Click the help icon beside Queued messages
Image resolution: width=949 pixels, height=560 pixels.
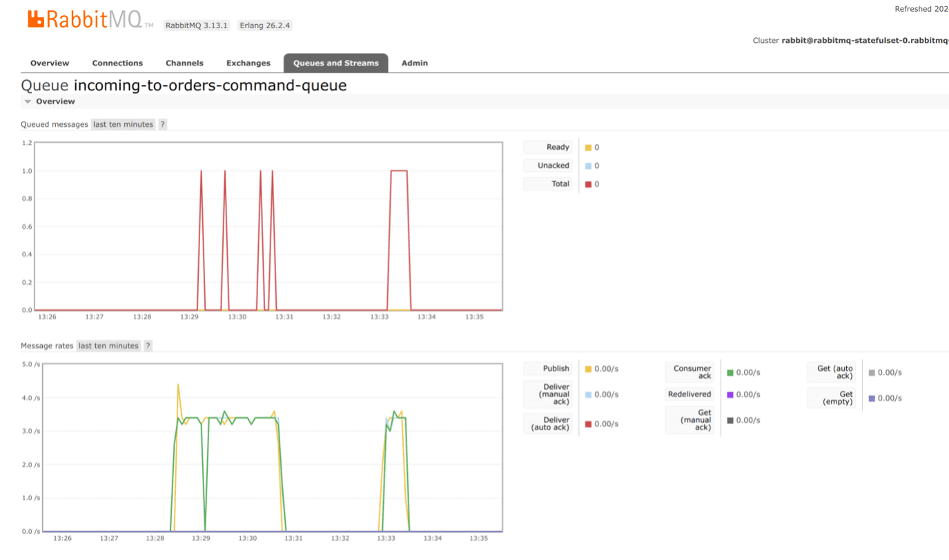tap(162, 124)
